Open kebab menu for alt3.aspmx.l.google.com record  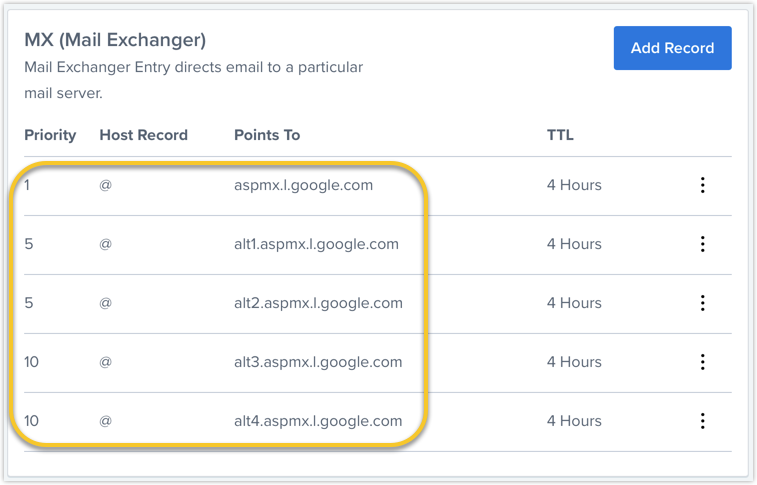click(703, 362)
